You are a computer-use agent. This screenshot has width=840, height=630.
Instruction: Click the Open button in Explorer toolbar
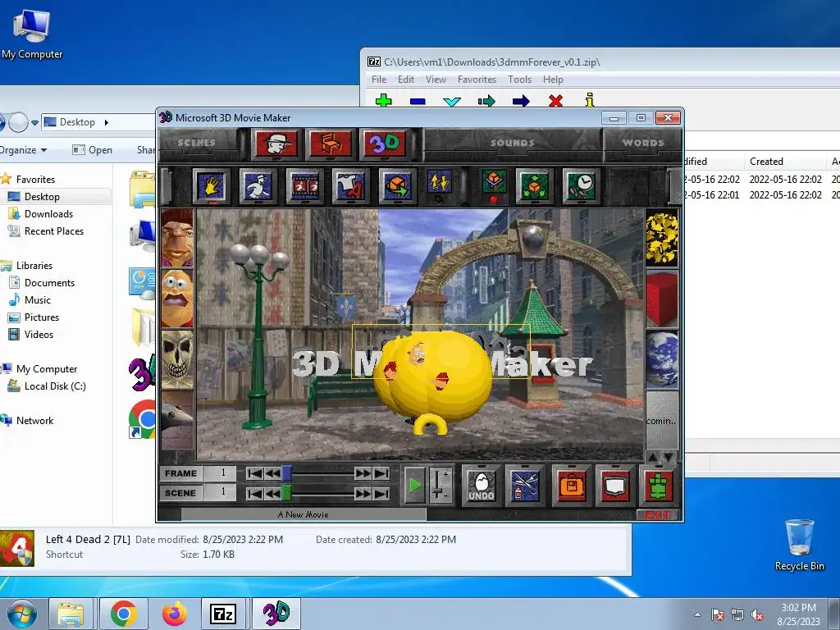pos(92,150)
